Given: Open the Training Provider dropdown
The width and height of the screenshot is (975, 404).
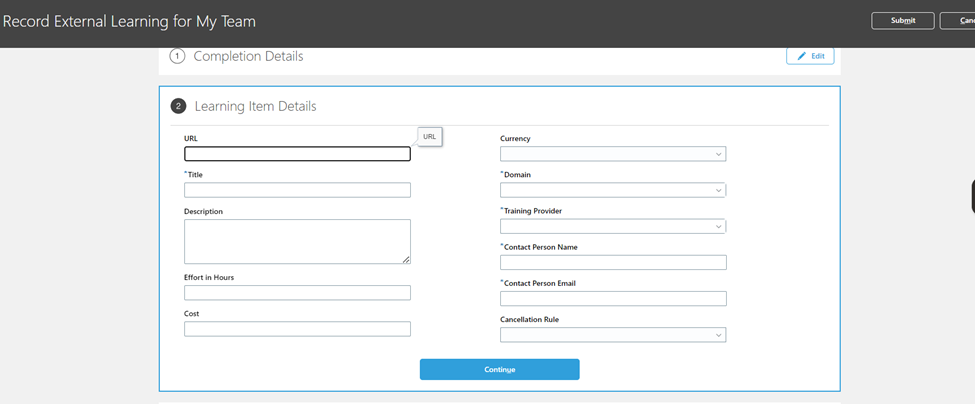Looking at the screenshot, I should click(612, 226).
